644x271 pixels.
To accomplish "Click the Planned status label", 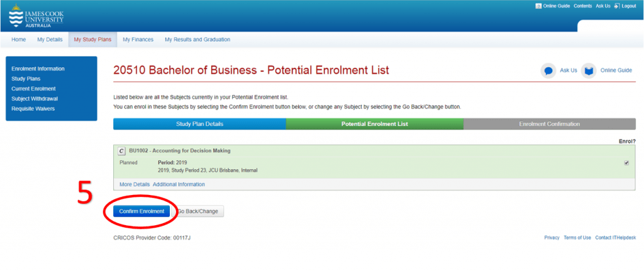I will (128, 163).
